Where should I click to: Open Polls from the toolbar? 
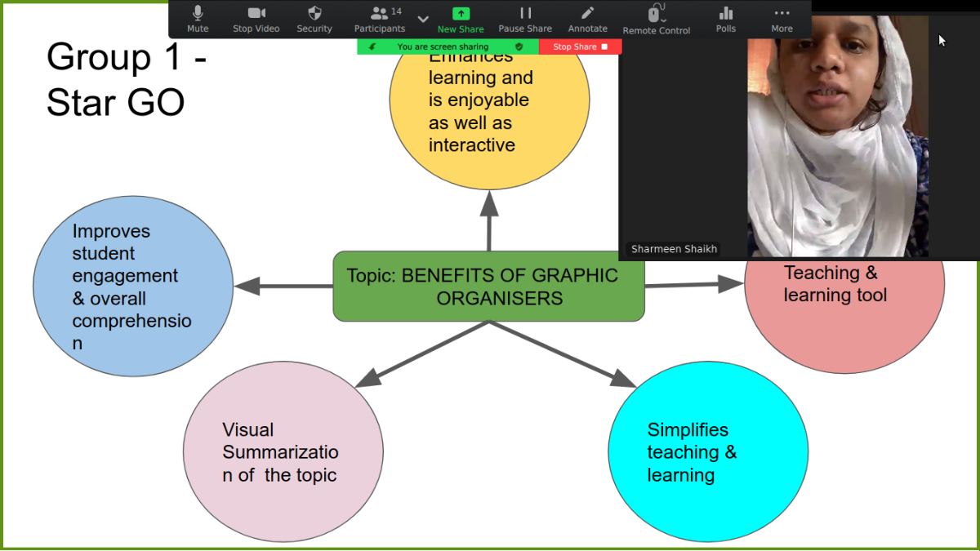click(x=725, y=19)
